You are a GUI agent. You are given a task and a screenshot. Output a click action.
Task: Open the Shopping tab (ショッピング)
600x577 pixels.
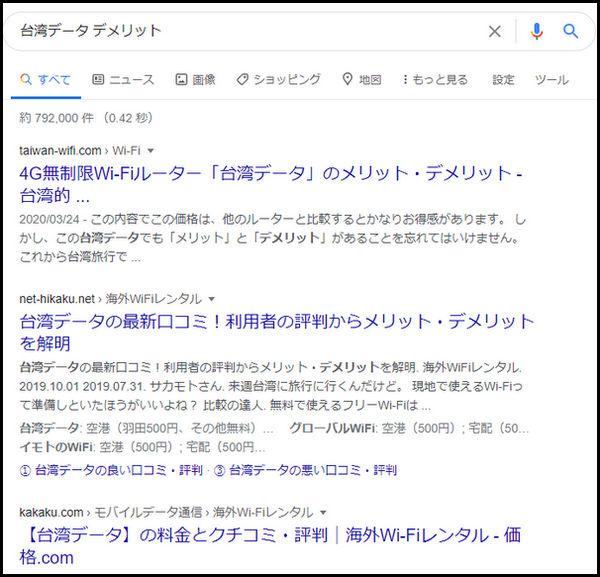pyautogui.click(x=278, y=80)
